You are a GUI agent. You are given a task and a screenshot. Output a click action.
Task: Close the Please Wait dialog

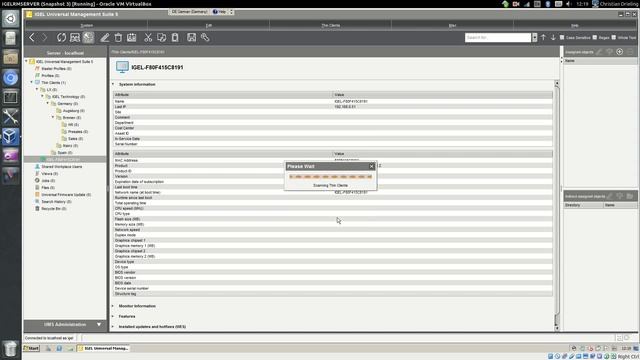click(371, 166)
